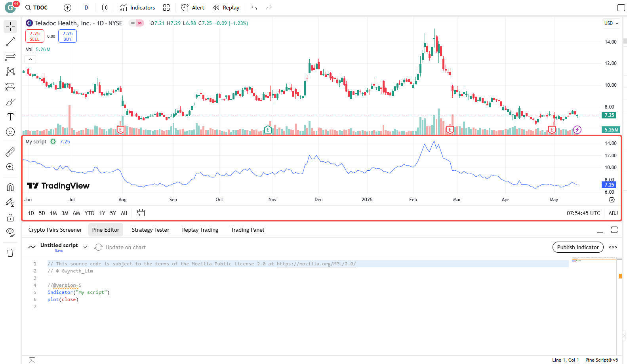Click the magnet mode icon

[x=10, y=187]
